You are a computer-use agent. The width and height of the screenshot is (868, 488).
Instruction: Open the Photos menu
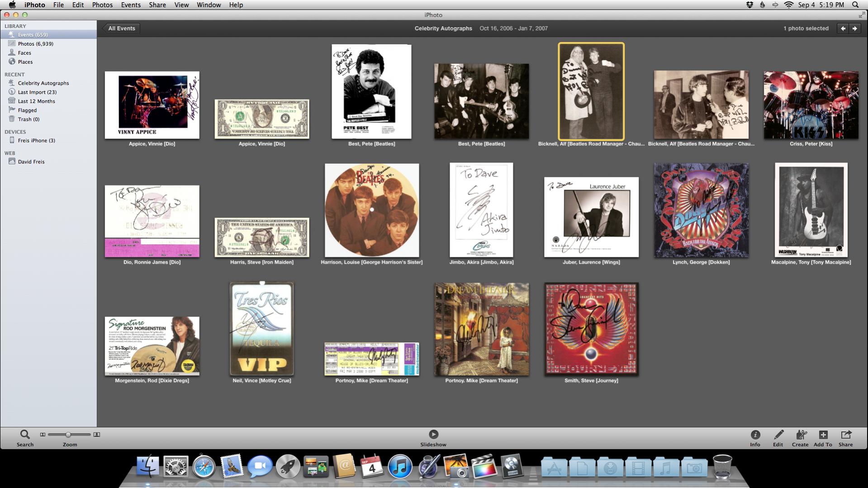coord(102,5)
